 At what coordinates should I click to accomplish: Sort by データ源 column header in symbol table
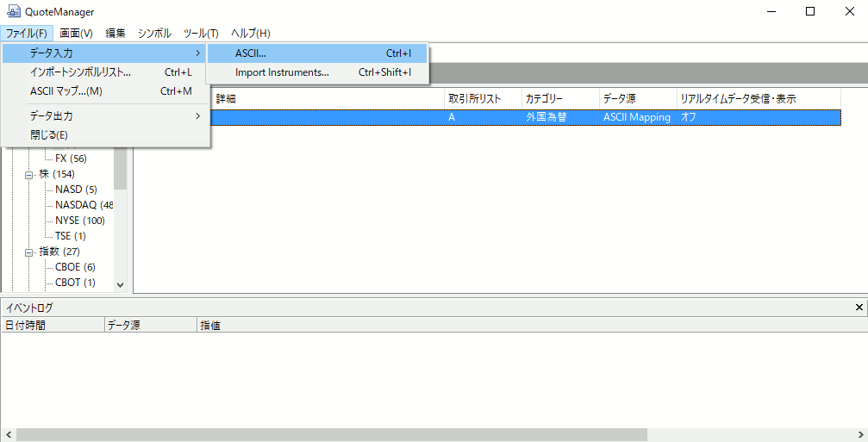(620, 99)
